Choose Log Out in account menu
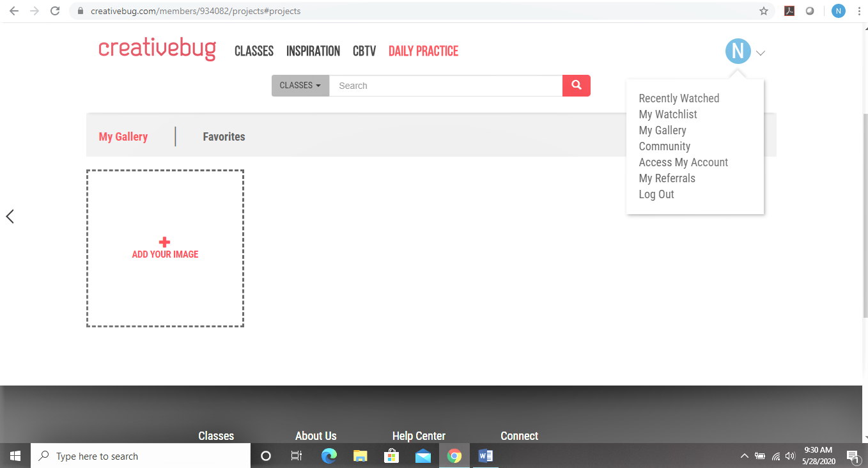This screenshot has width=868, height=468. 656,194
